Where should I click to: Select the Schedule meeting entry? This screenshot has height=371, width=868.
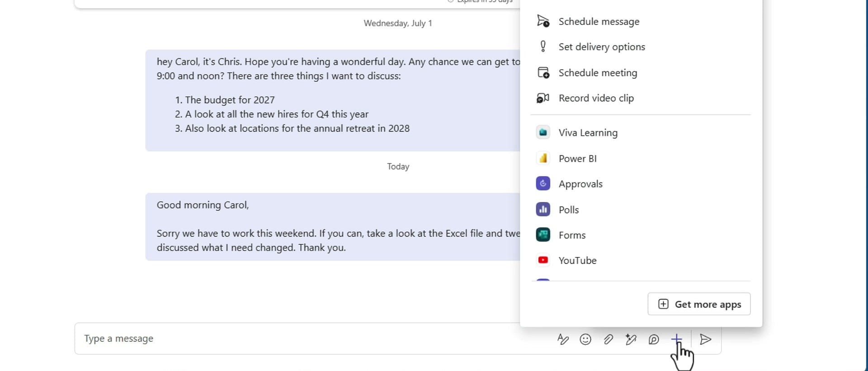click(641, 72)
